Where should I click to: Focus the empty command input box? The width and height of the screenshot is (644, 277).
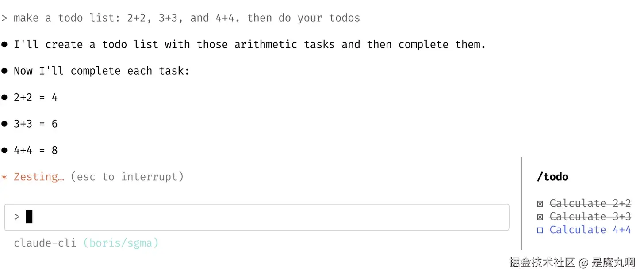(265, 217)
